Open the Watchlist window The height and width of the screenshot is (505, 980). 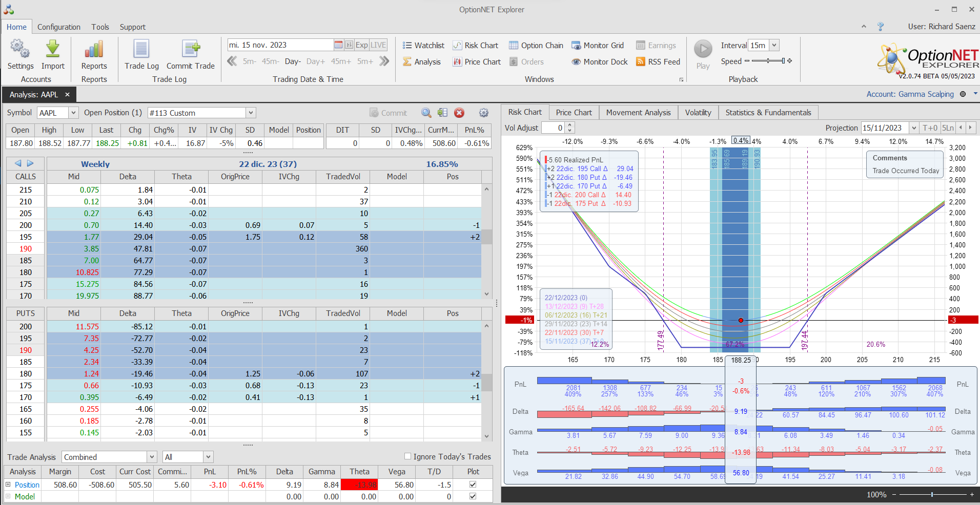[423, 45]
